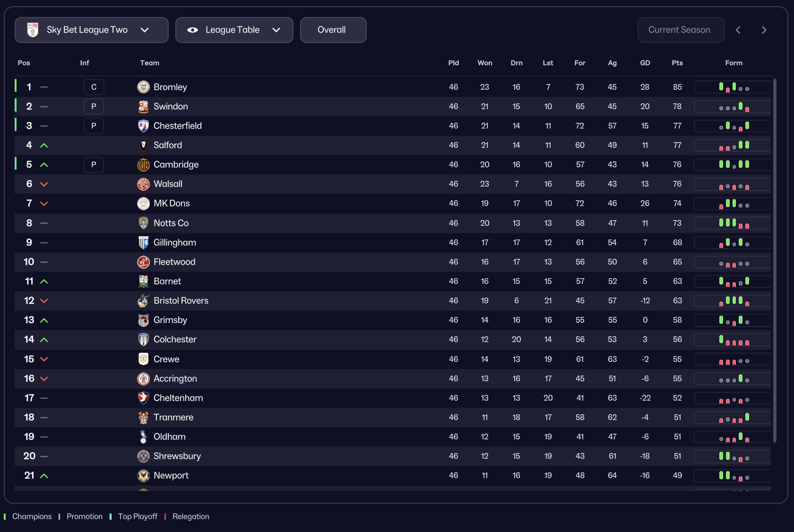
Task: Click Bromley's C champions info badge
Action: point(94,87)
